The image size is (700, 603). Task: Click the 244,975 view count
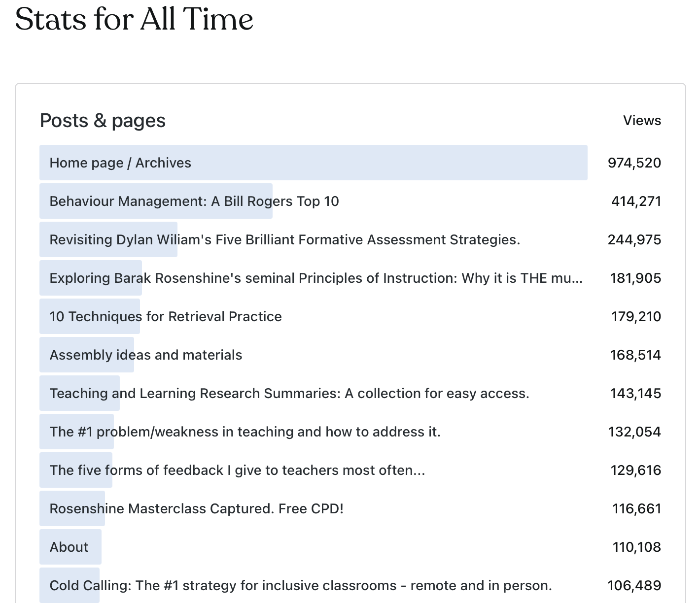(634, 240)
